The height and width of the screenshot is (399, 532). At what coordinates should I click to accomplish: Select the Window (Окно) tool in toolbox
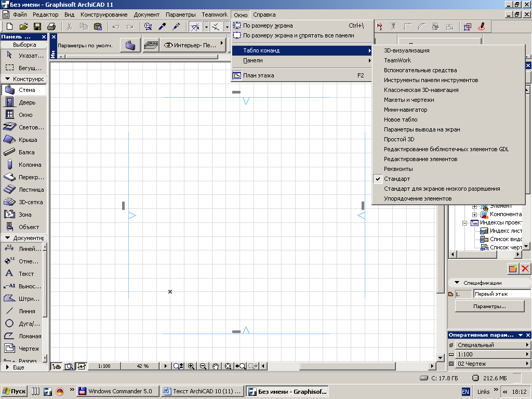coord(24,115)
